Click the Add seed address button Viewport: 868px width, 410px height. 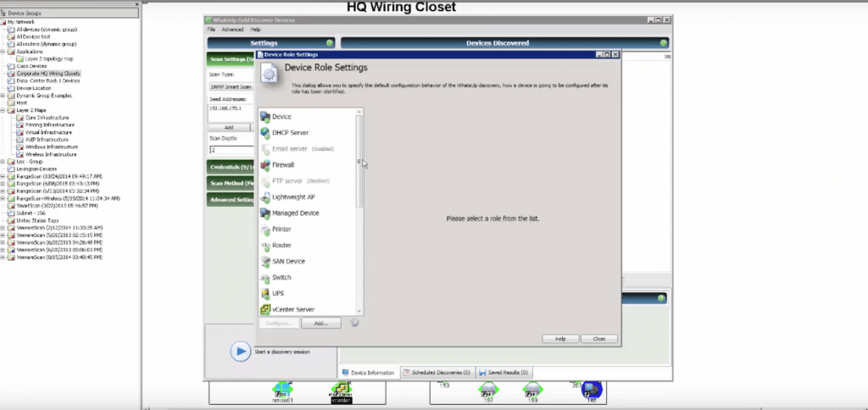click(229, 128)
